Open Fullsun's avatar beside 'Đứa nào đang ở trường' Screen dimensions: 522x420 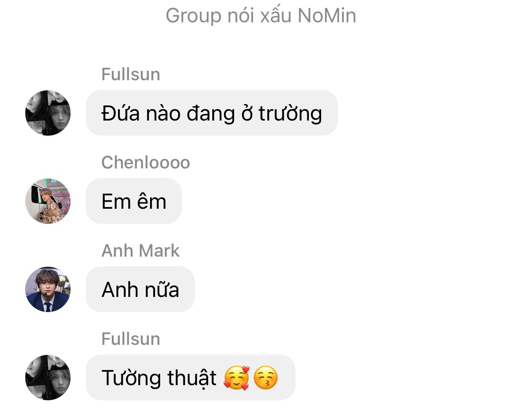(48, 113)
